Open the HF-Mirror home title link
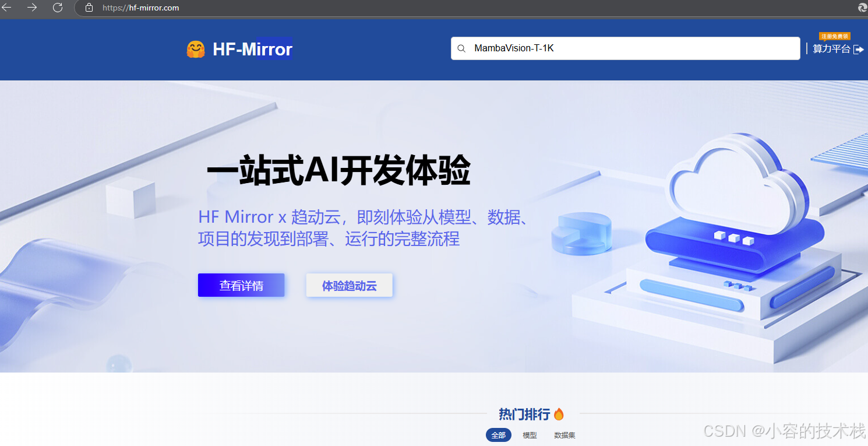868x446 pixels. tap(252, 49)
